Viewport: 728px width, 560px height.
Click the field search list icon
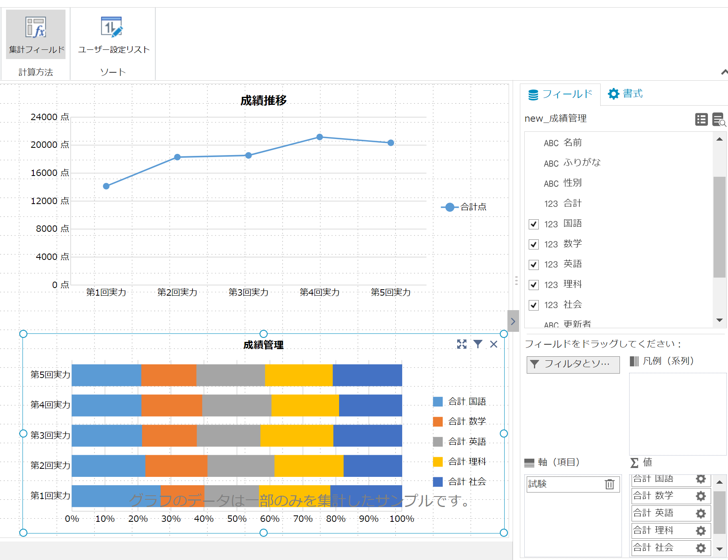[x=718, y=119]
